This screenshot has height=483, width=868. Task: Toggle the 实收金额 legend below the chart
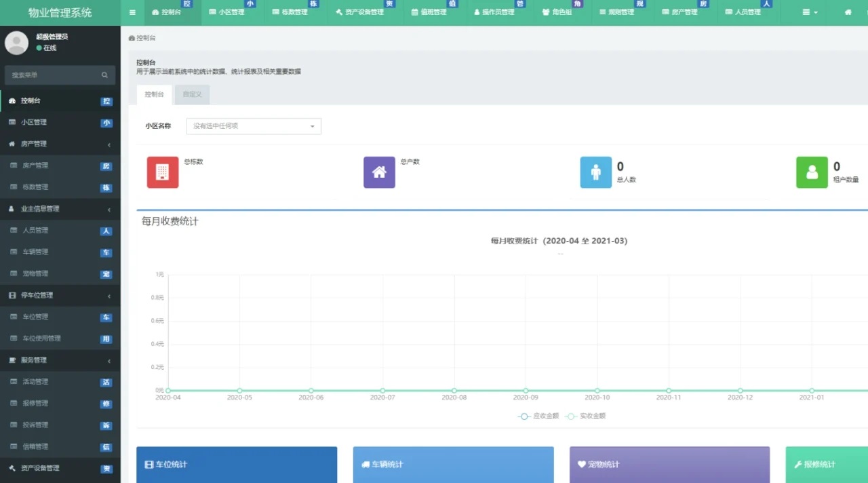point(587,417)
